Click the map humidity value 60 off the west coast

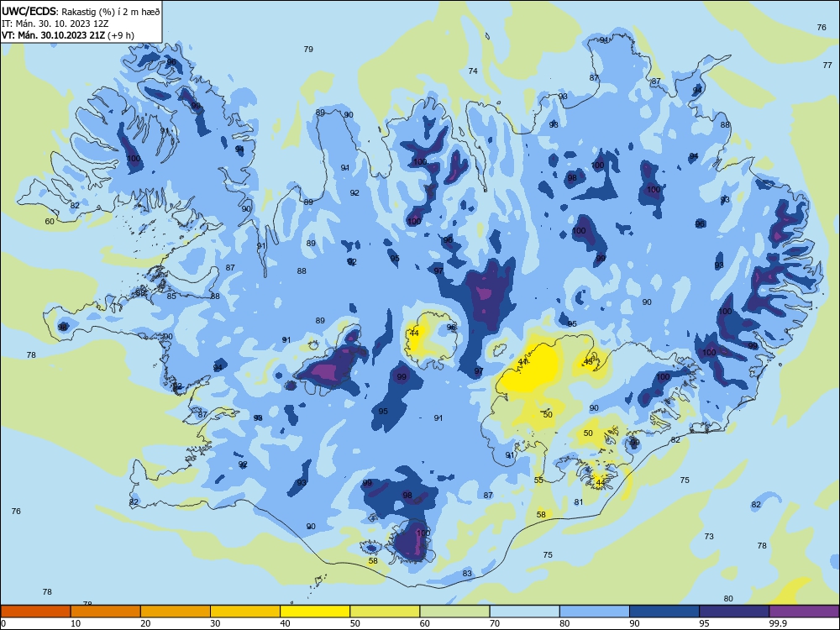click(x=50, y=221)
